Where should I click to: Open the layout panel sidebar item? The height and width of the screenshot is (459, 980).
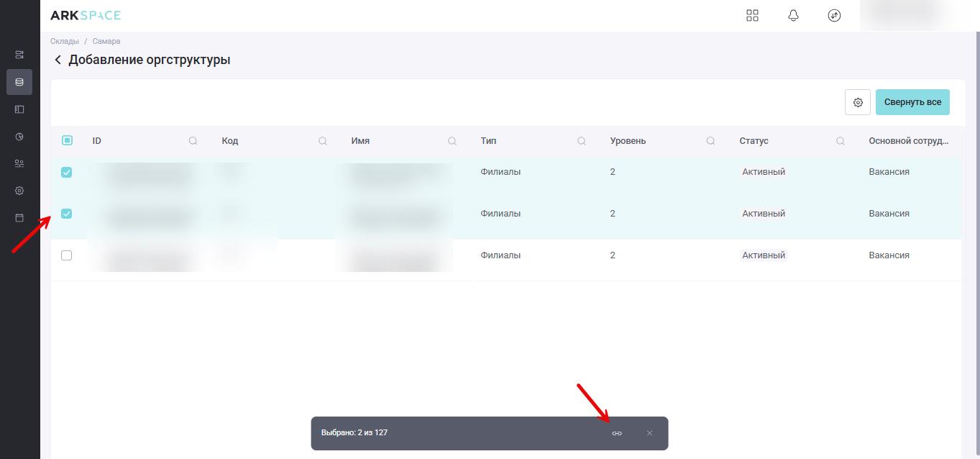[x=19, y=109]
